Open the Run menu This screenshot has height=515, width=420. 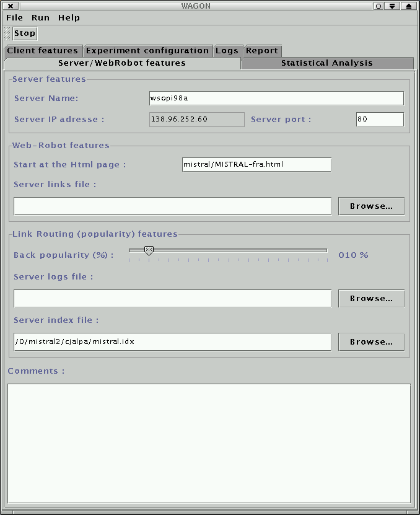[x=40, y=18]
